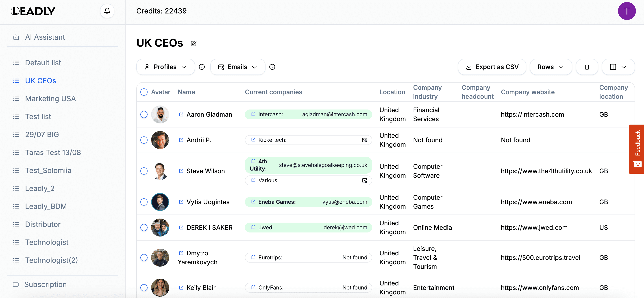
Task: Select the checkbox for Andrii P. row
Action: pos(144,140)
